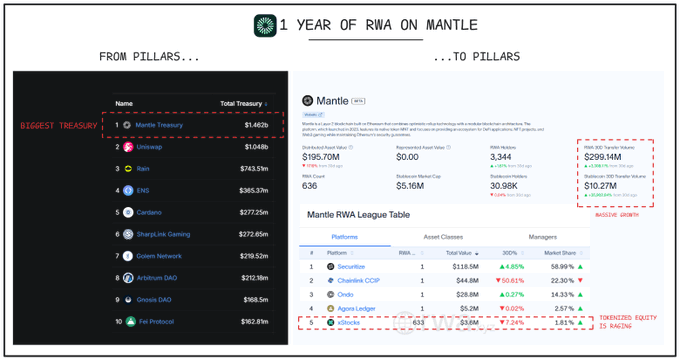The width and height of the screenshot is (680, 360).
Task: Open the SharpLink Gaming link
Action: coord(163,234)
